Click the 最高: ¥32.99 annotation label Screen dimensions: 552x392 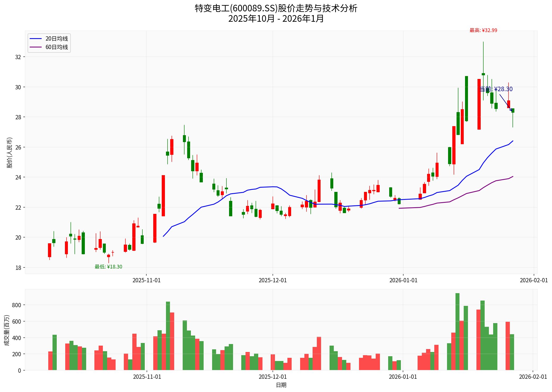coord(483,30)
